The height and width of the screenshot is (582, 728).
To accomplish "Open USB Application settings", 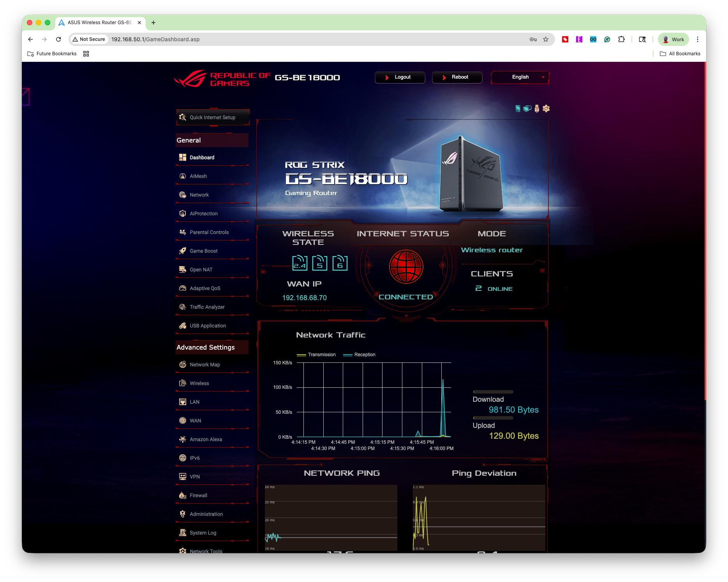I will (x=208, y=325).
